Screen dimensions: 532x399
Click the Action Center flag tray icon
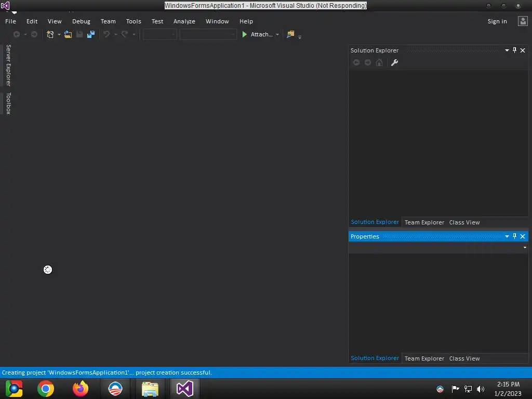pos(455,389)
